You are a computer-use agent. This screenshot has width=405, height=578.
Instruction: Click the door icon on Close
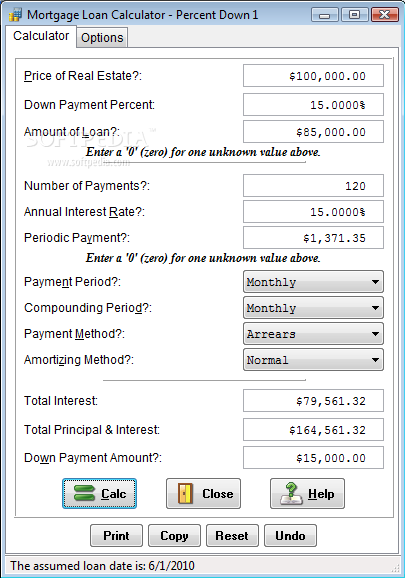point(185,493)
